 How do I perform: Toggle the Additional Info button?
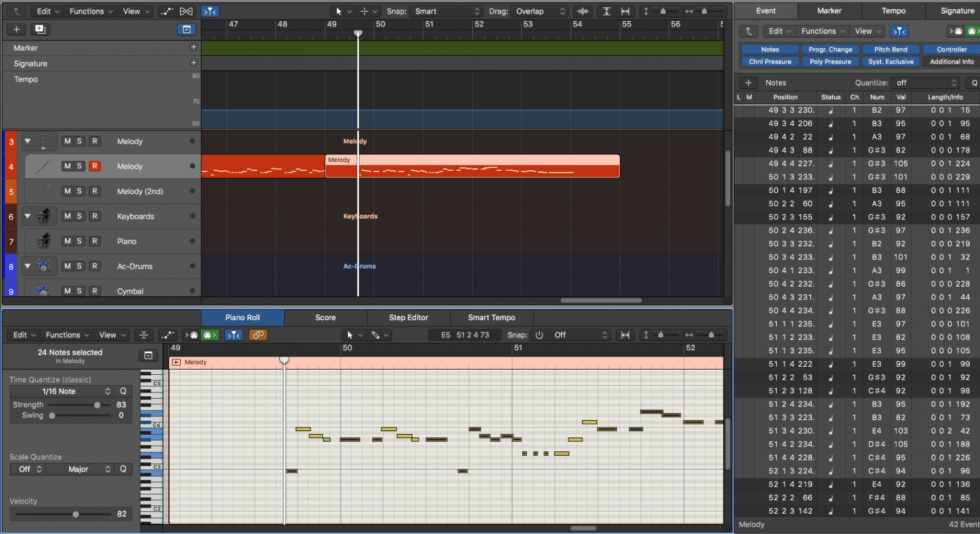tap(951, 62)
